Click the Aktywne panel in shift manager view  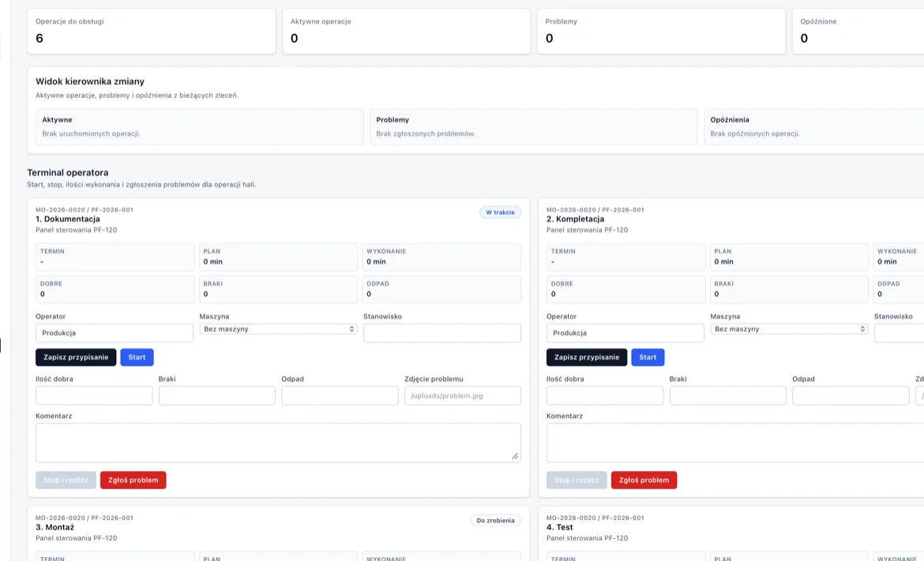[x=200, y=126]
